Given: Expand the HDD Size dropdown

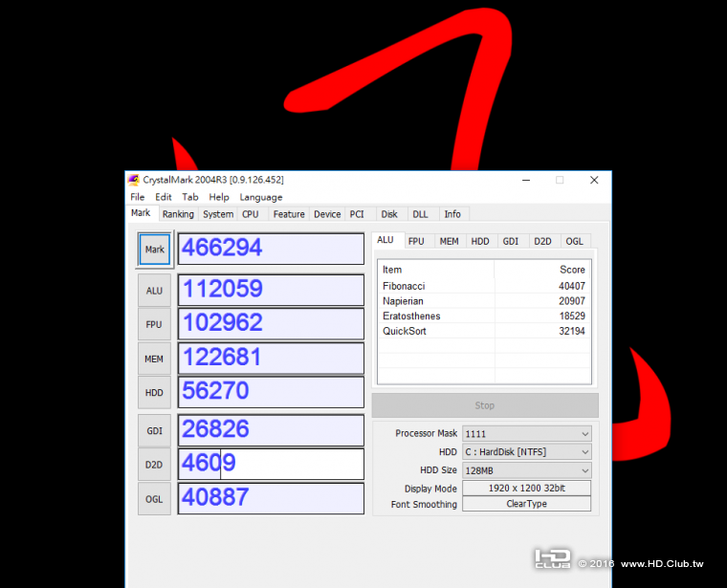Looking at the screenshot, I should point(527,470).
